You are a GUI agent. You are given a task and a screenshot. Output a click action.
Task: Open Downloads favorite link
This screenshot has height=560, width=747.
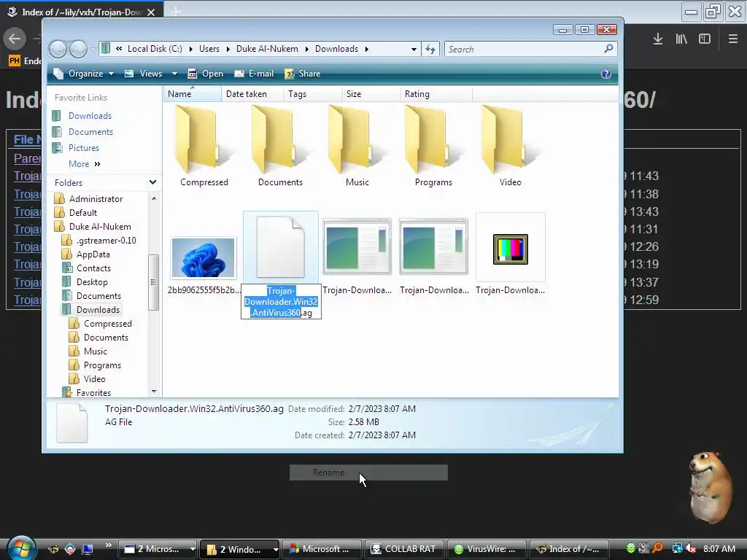click(90, 116)
